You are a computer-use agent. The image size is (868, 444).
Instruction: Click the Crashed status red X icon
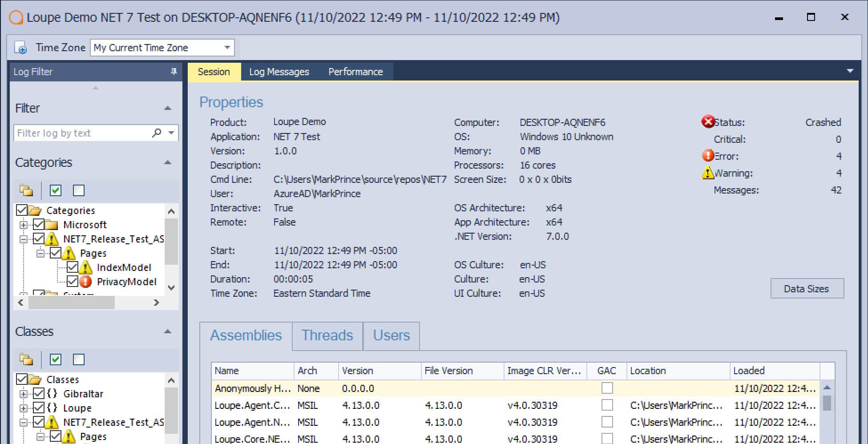coord(708,121)
